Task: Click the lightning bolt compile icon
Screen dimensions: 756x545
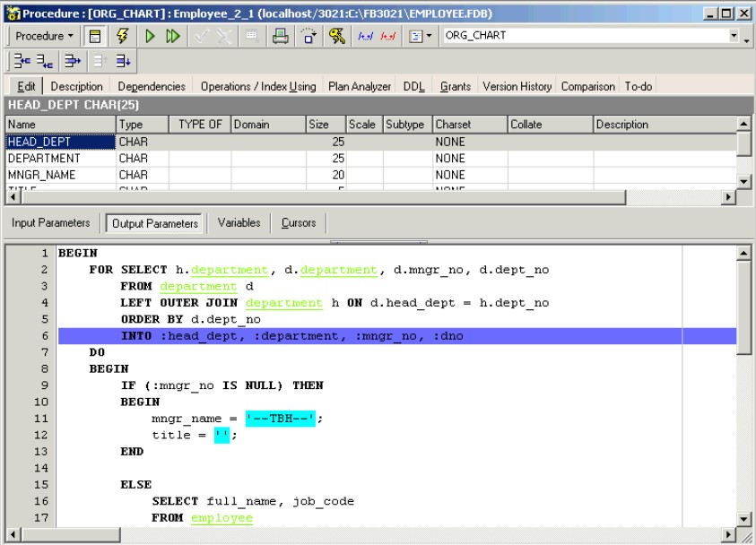Action: 123,36
